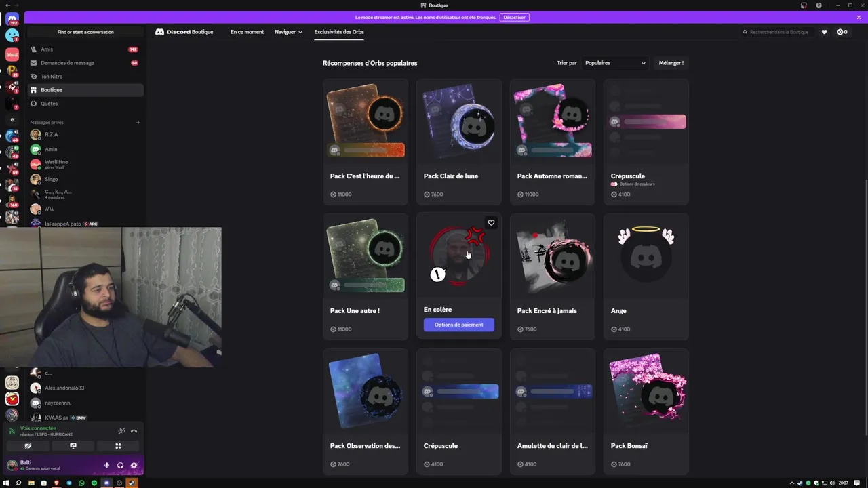
Task: Open Amis in the sidebar
Action: coord(85,49)
